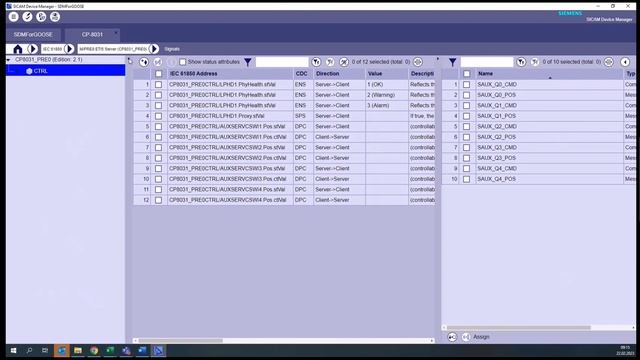Check the row 4 LPHD1 Proxy checkbox
The image size is (640, 360).
(158, 116)
